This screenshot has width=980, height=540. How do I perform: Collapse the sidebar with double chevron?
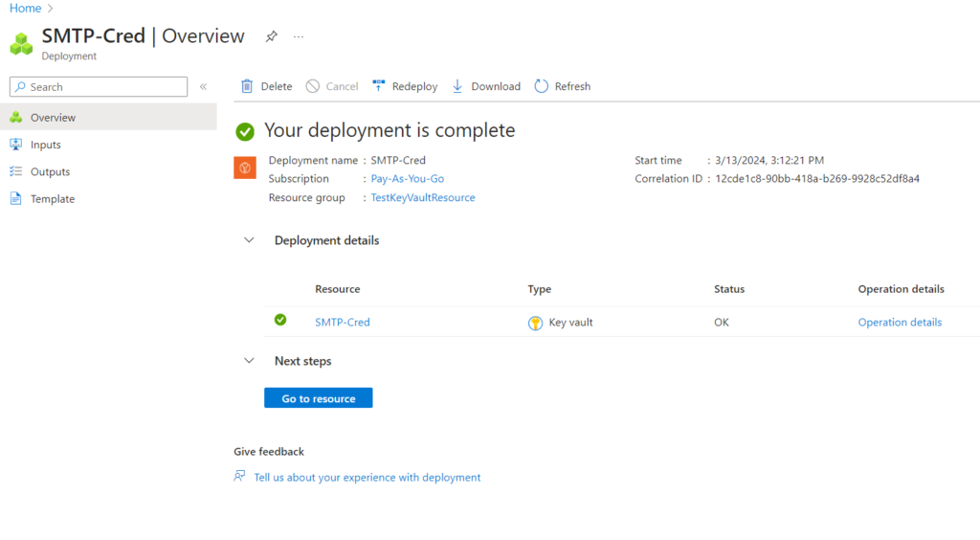tap(203, 87)
